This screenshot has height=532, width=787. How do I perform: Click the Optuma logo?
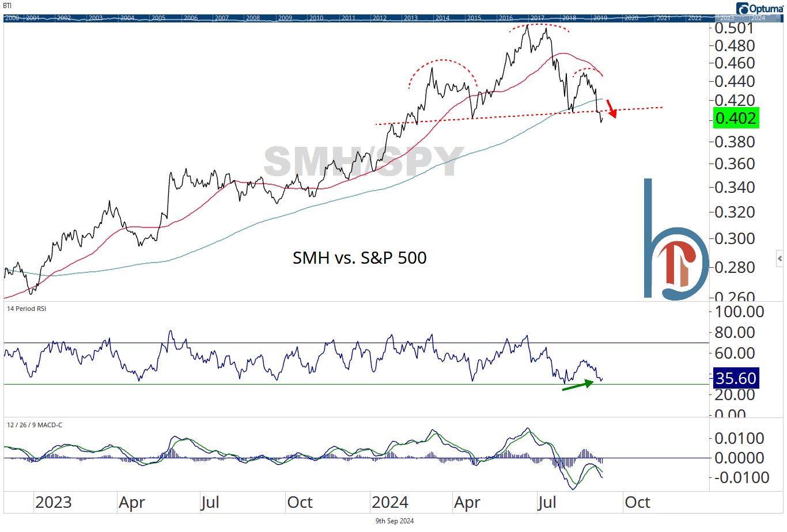tap(760, 8)
